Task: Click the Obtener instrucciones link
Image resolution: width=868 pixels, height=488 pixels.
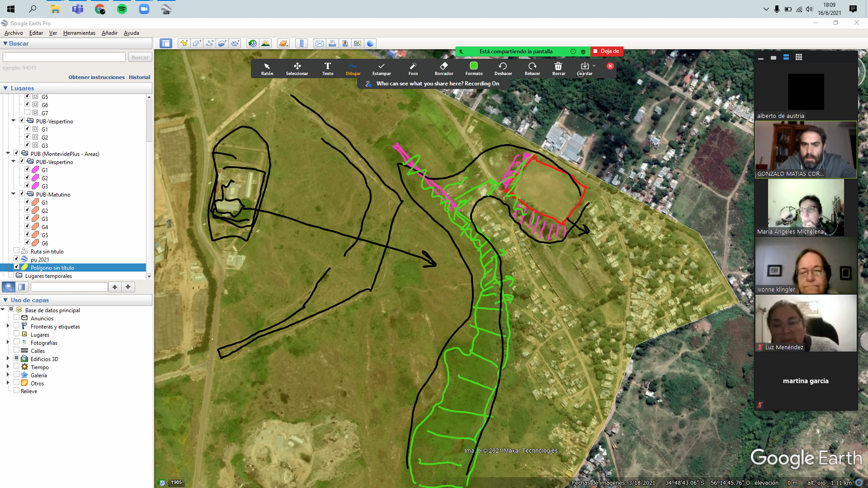Action: click(x=96, y=77)
